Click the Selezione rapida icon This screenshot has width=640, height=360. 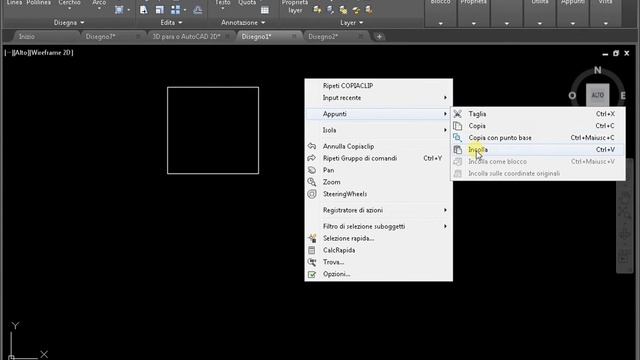pos(312,238)
